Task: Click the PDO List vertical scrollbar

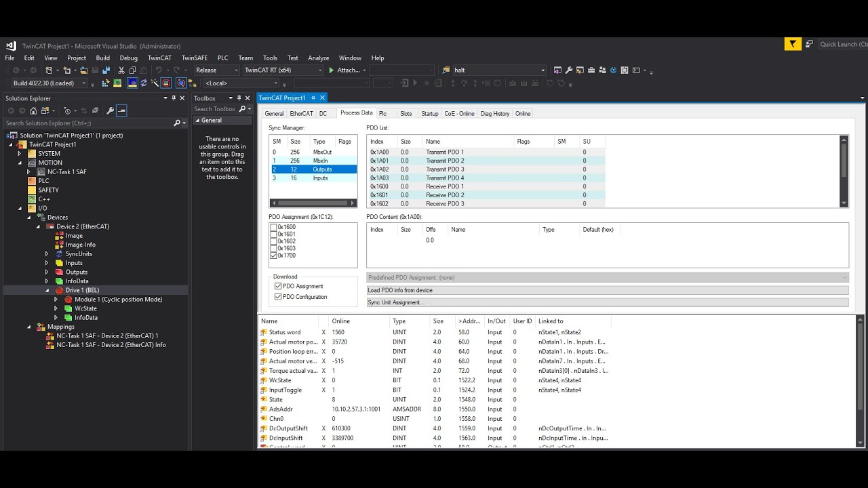Action: [x=844, y=171]
